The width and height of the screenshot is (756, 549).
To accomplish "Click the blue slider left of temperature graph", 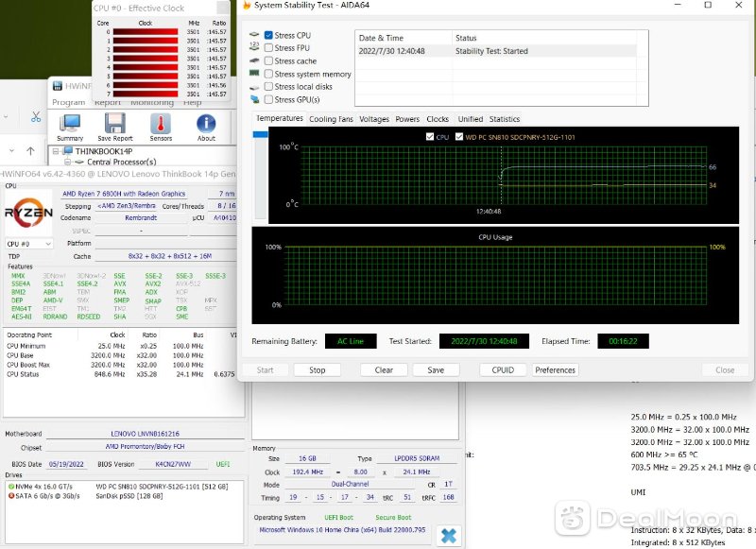I will click(261, 134).
